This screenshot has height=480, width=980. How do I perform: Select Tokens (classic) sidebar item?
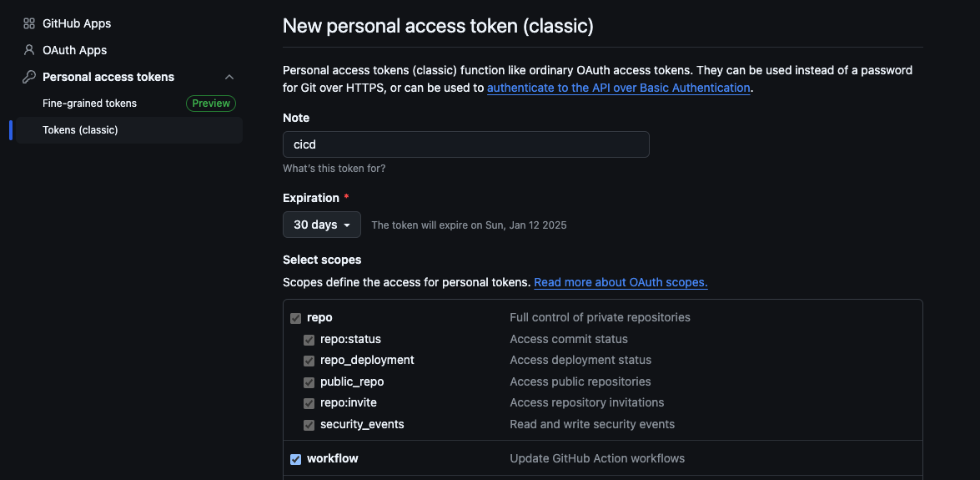coord(81,130)
